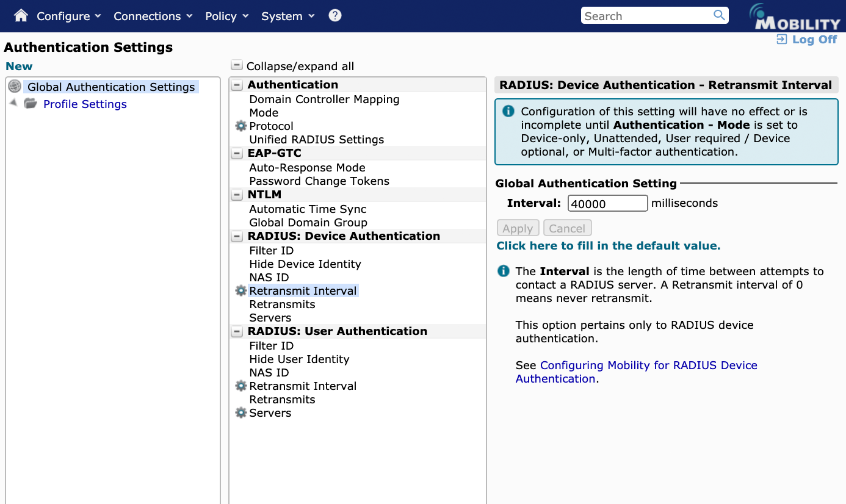Click the gear icon beside Protocol
Screen dimensions: 846x504
point(240,126)
